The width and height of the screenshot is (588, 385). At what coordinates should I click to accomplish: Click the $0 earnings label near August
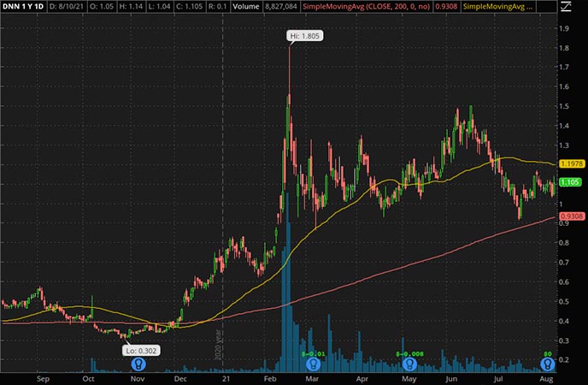pyautogui.click(x=548, y=354)
